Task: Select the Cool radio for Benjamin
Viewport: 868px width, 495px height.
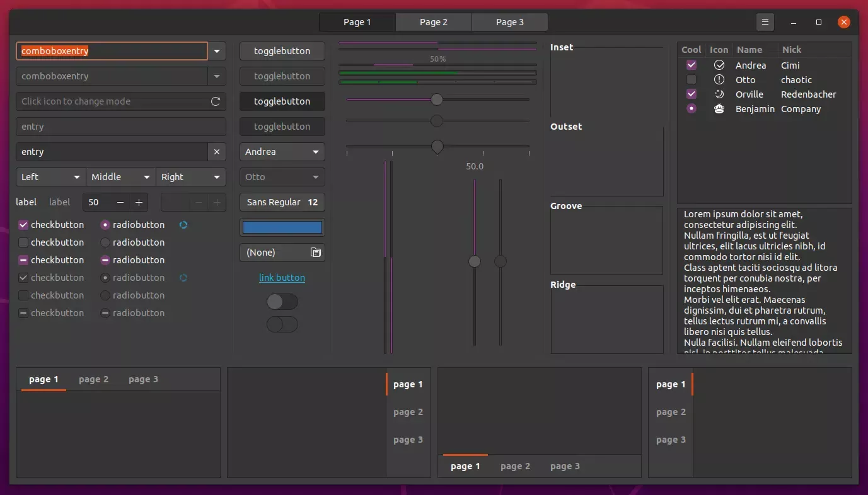Action: tap(692, 109)
